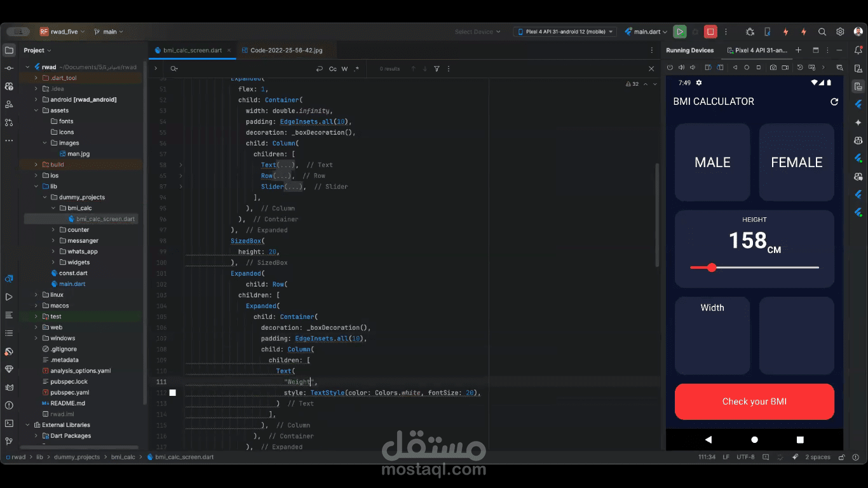This screenshot has width=868, height=488.
Task: Open the Notifications bell icon
Action: pyautogui.click(x=858, y=50)
